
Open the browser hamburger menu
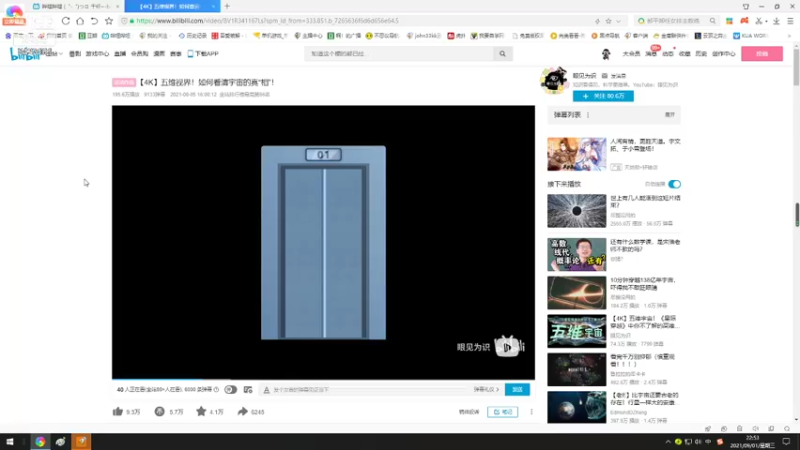(x=790, y=21)
